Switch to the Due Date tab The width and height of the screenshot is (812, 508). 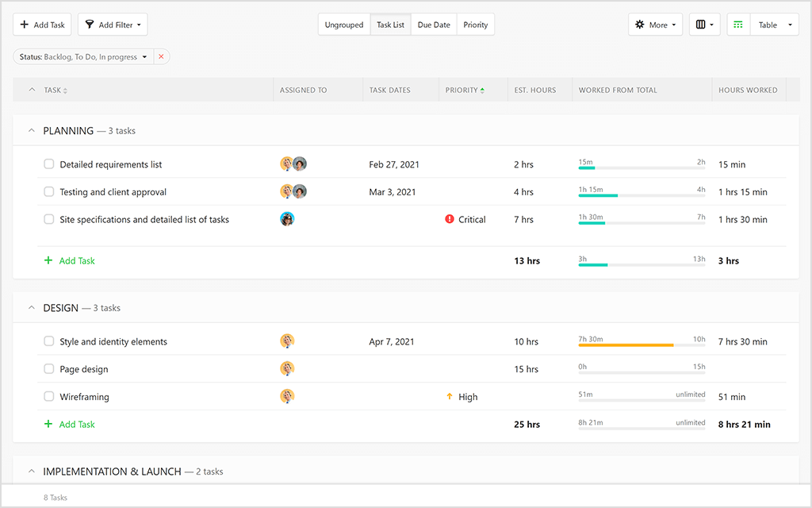[x=434, y=25]
